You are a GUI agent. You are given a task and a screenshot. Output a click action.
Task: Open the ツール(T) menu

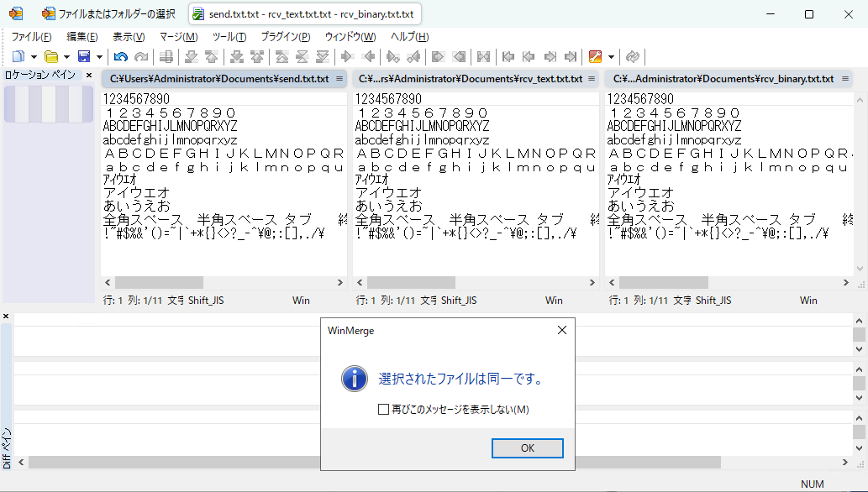(x=229, y=37)
